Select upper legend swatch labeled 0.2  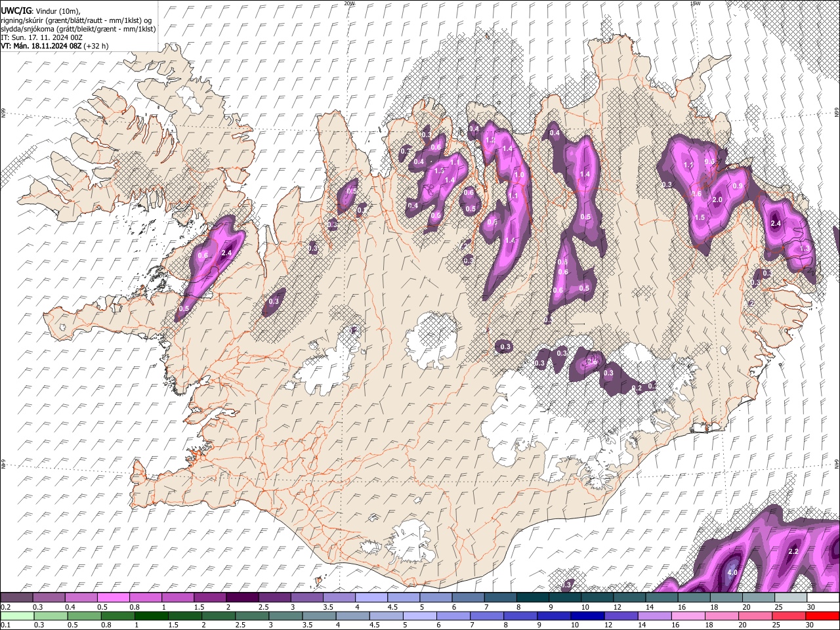pos(16,597)
